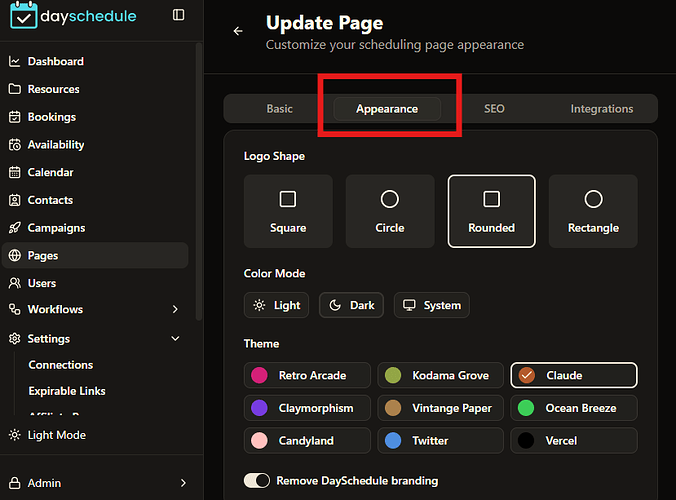The height and width of the screenshot is (500, 676).
Task: Click the Calendar grid icon
Action: [x=15, y=172]
